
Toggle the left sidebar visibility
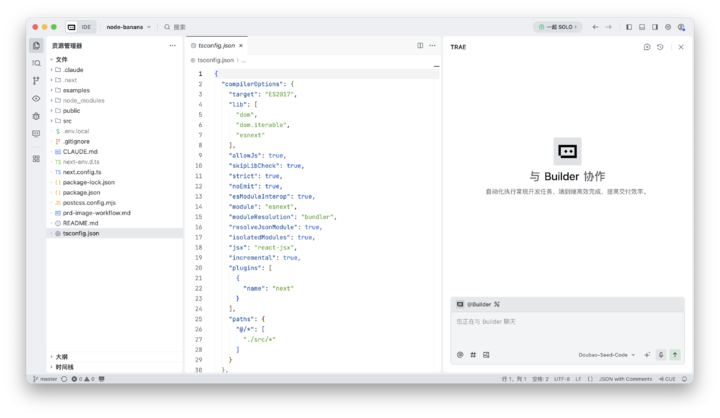click(629, 27)
